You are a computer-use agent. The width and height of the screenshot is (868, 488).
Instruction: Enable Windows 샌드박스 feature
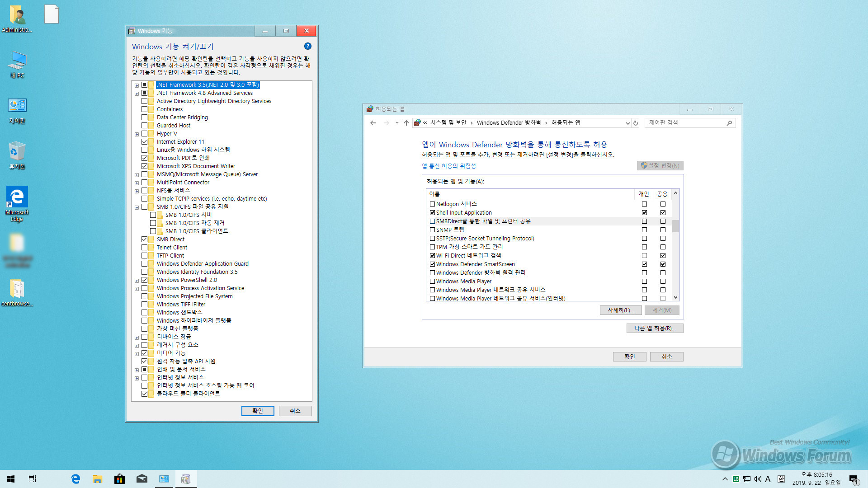pos(145,313)
